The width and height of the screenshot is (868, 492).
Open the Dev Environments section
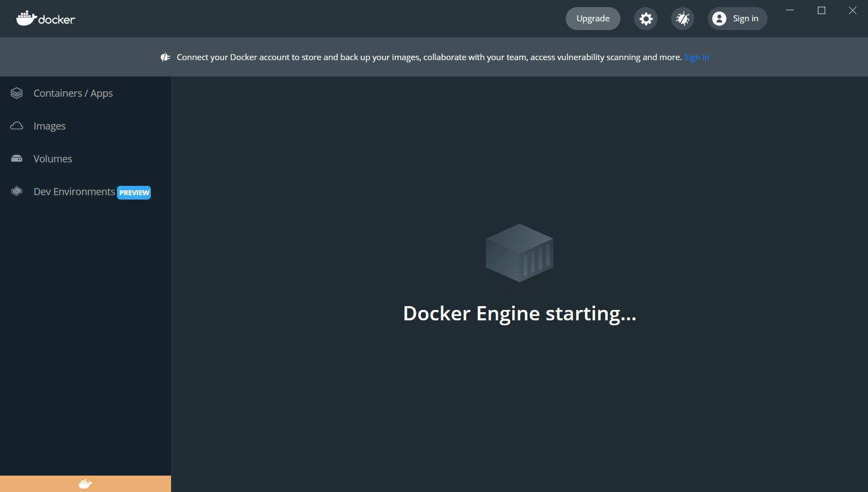[x=85, y=191]
